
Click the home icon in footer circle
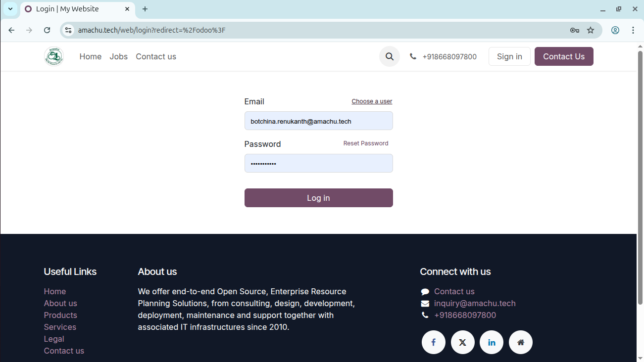pyautogui.click(x=520, y=342)
